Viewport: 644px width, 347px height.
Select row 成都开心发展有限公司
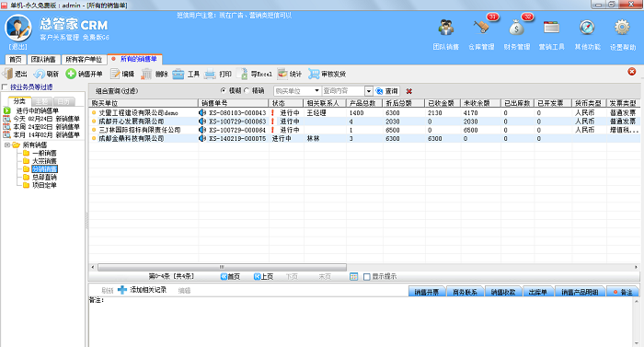tap(364, 121)
